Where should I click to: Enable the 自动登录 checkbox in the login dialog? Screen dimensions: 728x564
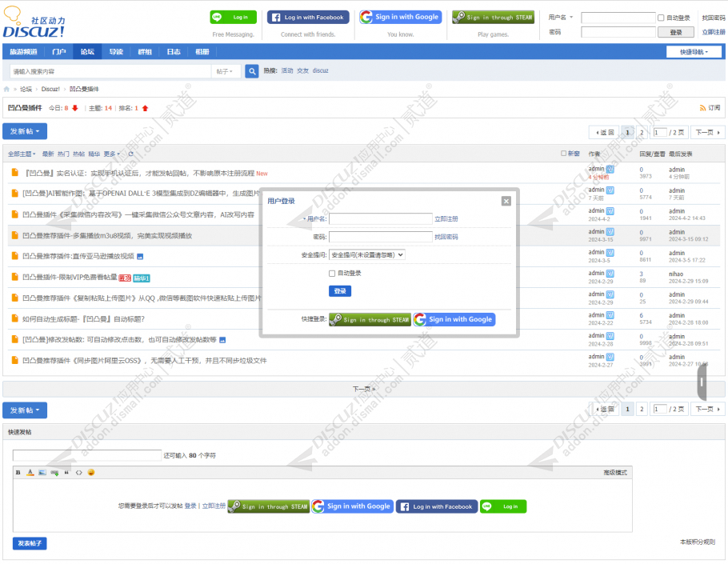coord(331,274)
